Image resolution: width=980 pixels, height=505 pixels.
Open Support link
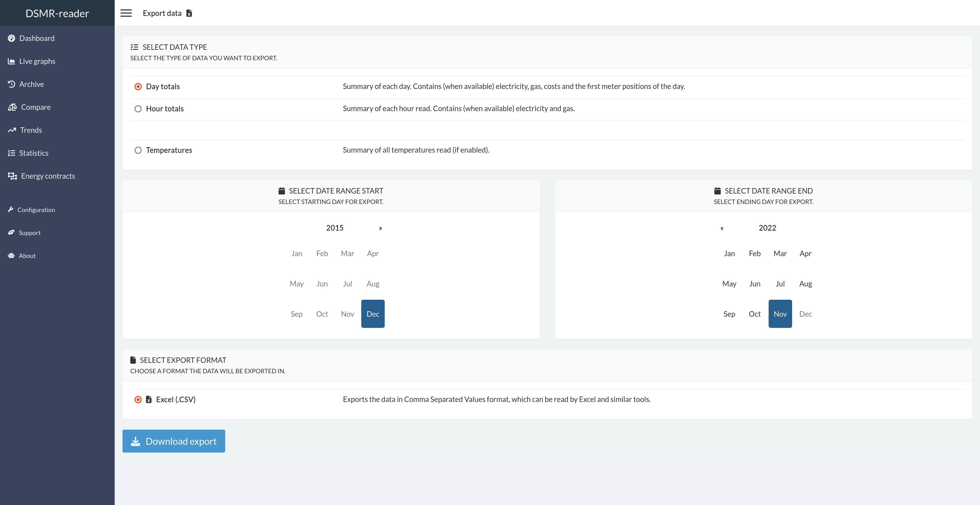[x=57, y=233]
